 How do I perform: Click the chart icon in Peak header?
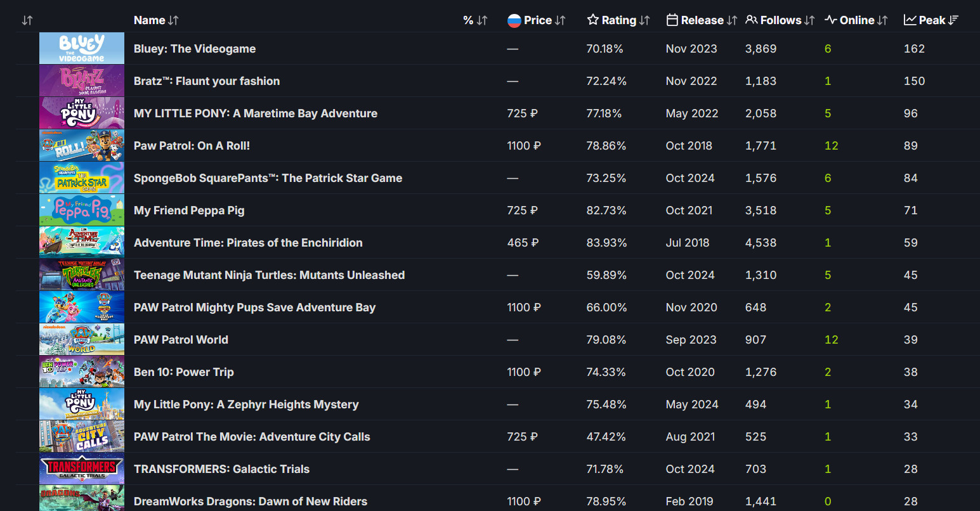pyautogui.click(x=910, y=20)
